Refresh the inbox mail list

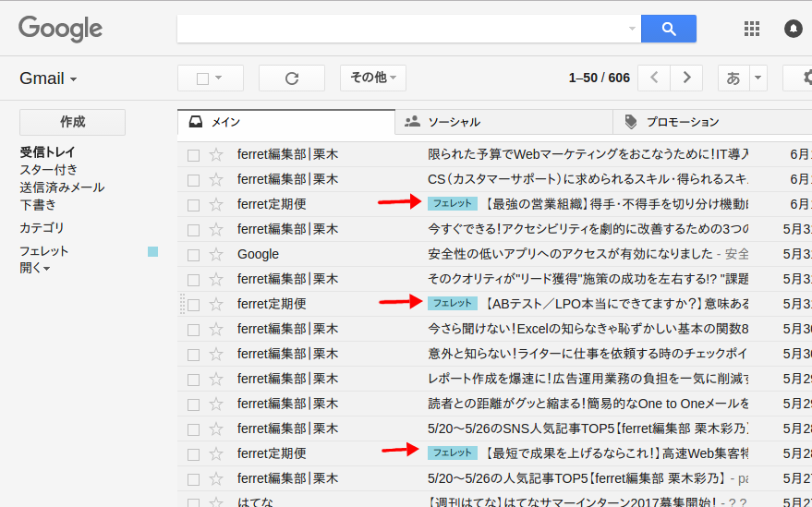292,78
